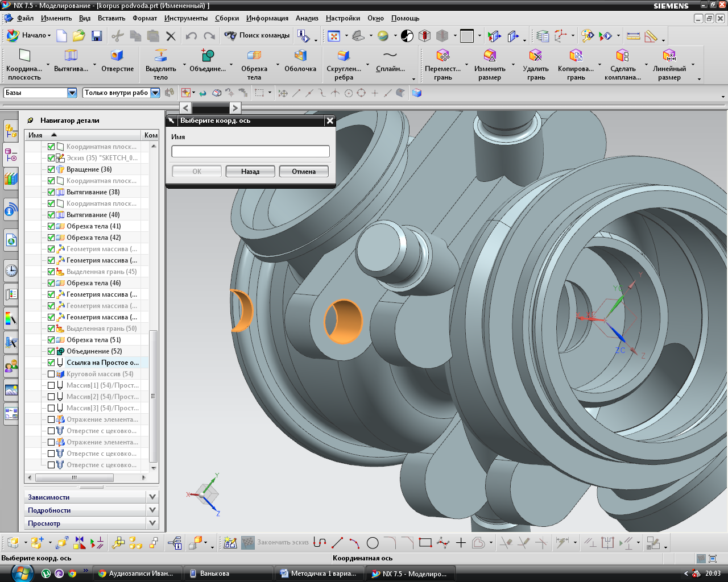Select the Extrude (Вытягива...) tool

(71, 60)
